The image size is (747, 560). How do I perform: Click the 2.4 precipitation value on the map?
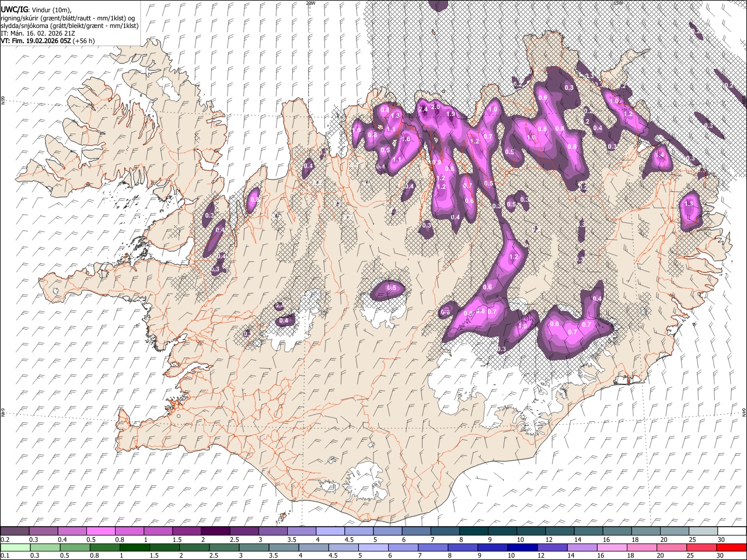click(424, 109)
